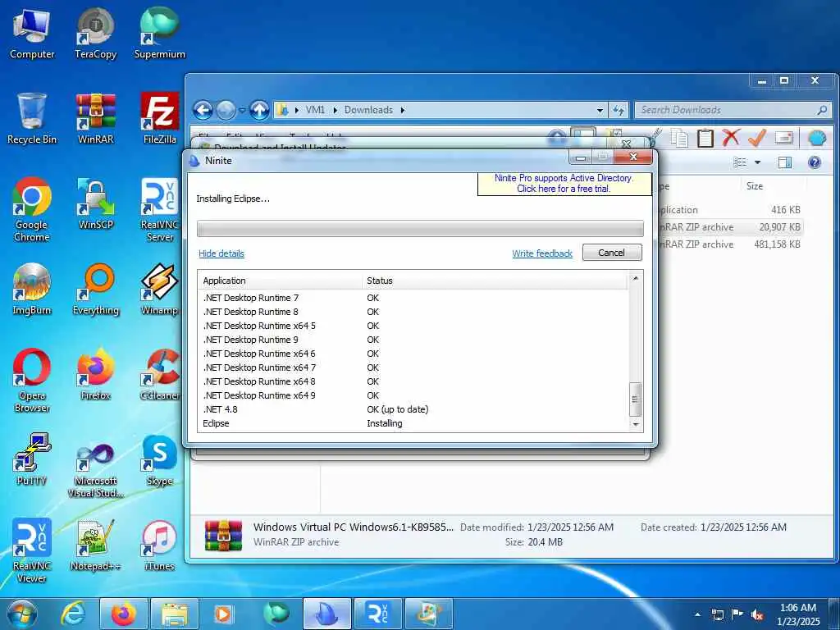Toggle the preview pane icon in Explorer
Viewport: 840px width, 630px height.
click(785, 162)
